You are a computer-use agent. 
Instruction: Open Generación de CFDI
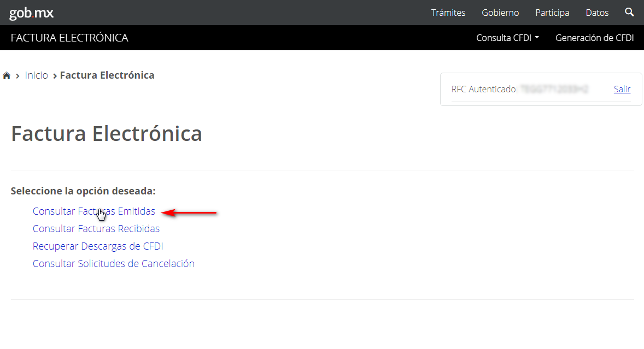tap(594, 38)
